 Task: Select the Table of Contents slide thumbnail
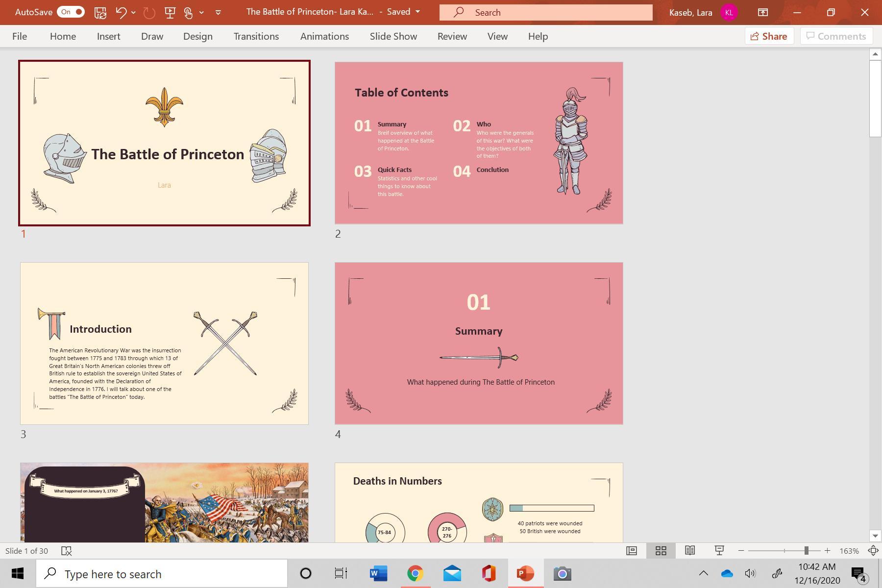(x=479, y=143)
